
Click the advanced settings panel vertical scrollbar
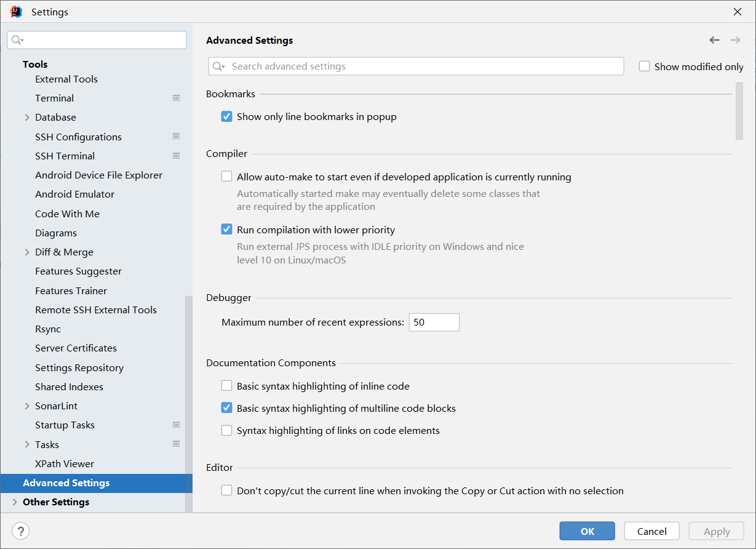(739, 111)
